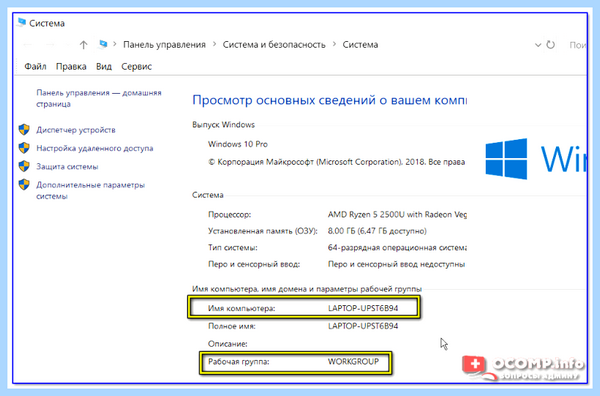Click Просмотр основных сведений heading
Image resolution: width=600 pixels, height=396 pixels.
pos(329,100)
